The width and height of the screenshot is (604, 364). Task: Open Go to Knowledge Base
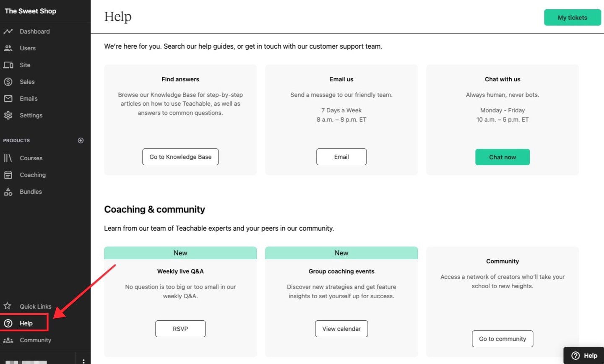pos(180,157)
